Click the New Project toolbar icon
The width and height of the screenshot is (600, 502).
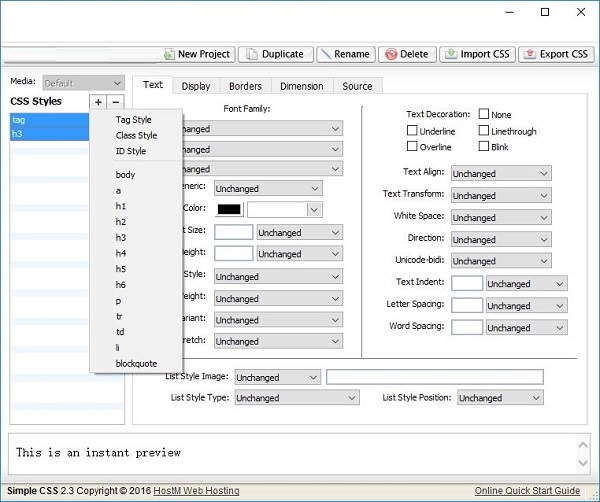(169, 54)
